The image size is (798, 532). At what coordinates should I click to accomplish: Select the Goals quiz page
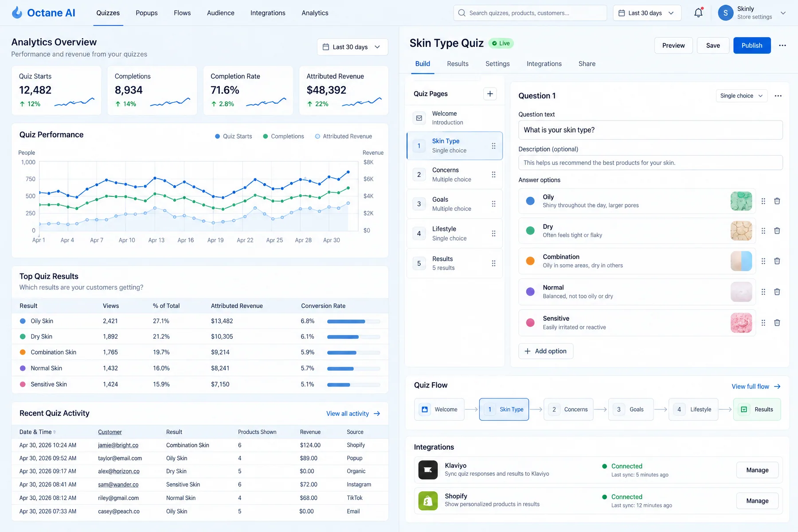point(454,204)
